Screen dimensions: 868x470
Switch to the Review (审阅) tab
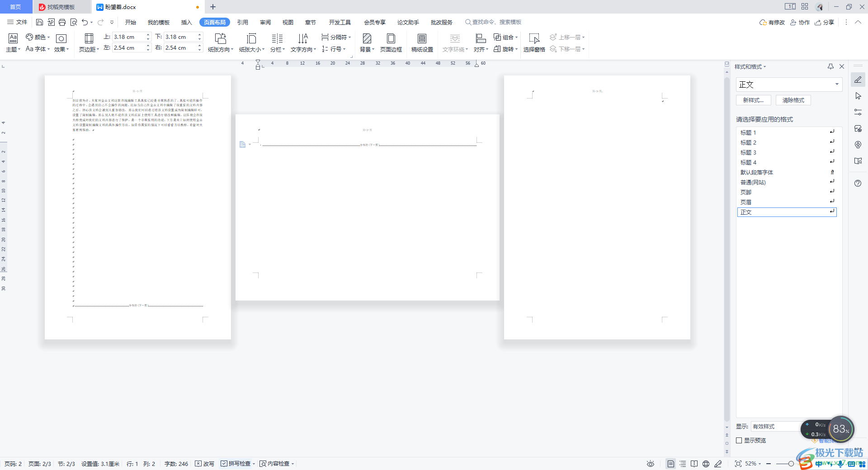265,22
